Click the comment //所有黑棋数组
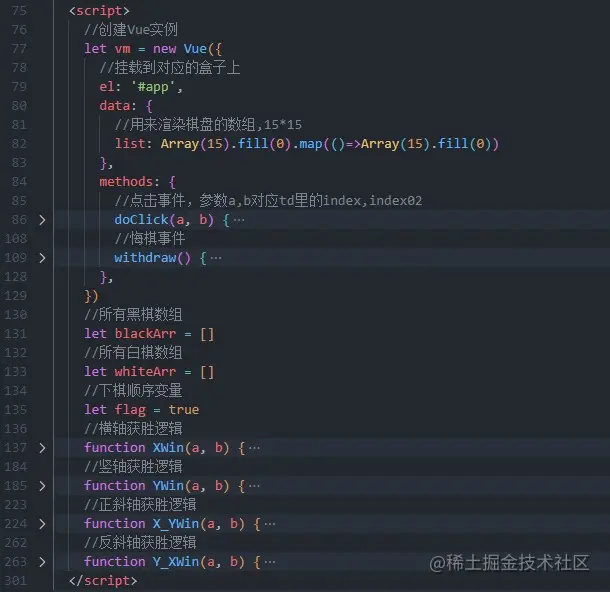This screenshot has height=592, width=610. point(133,315)
